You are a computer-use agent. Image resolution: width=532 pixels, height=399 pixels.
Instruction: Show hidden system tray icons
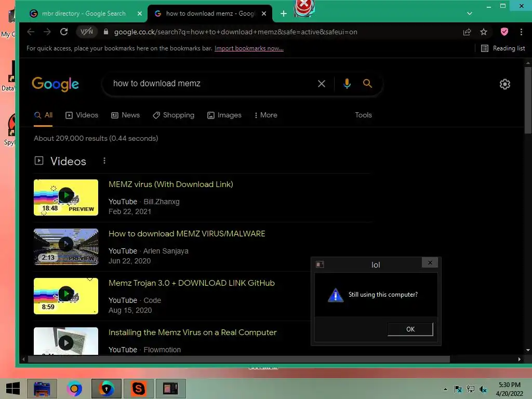coord(445,389)
